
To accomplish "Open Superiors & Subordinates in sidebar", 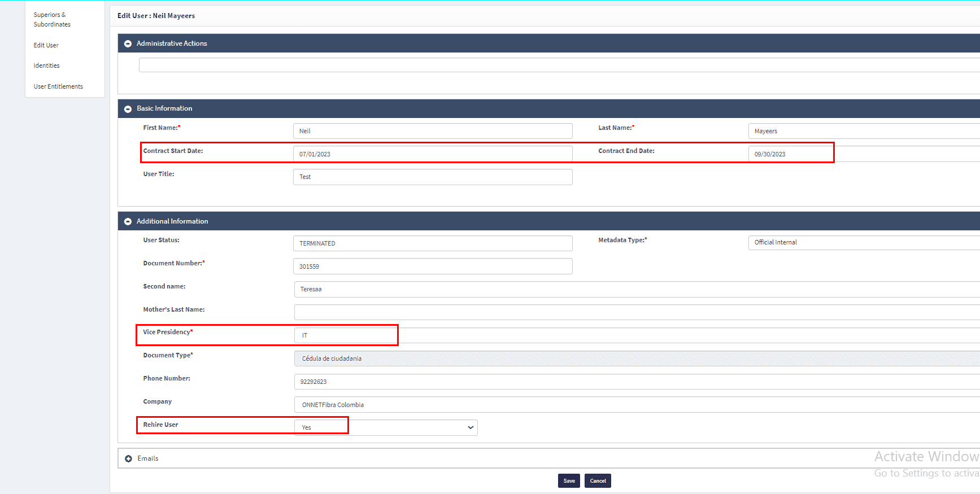I will pyautogui.click(x=52, y=20).
